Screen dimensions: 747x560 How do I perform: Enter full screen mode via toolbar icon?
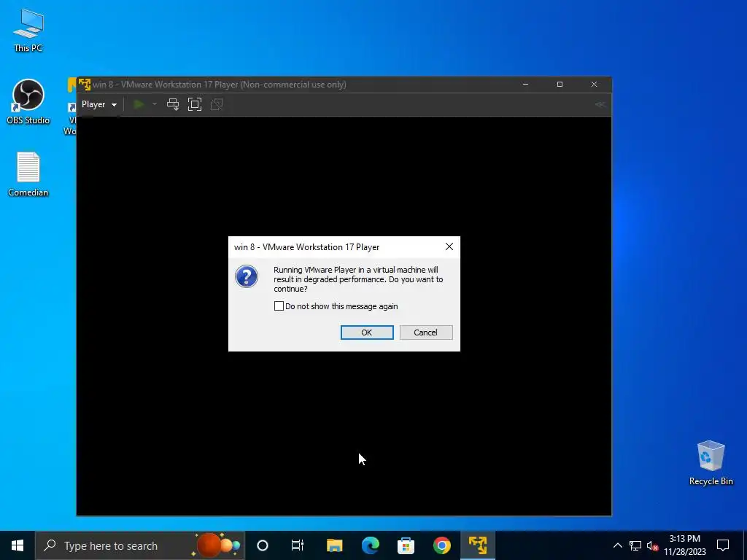click(x=195, y=104)
